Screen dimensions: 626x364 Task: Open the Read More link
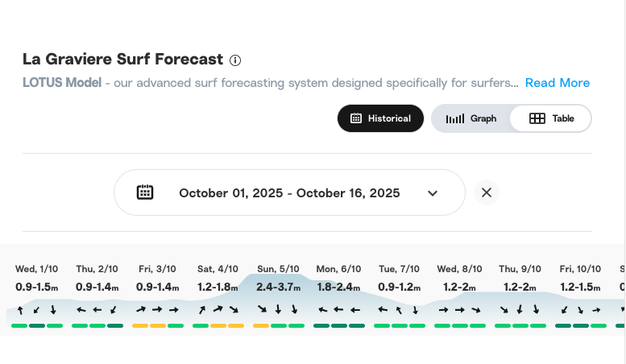click(x=557, y=83)
